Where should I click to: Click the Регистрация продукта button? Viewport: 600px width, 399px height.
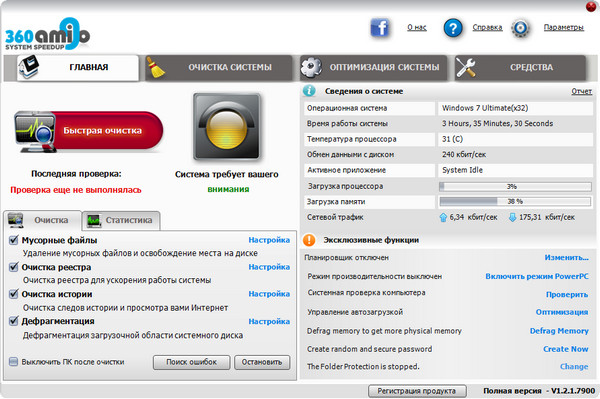pos(417,391)
